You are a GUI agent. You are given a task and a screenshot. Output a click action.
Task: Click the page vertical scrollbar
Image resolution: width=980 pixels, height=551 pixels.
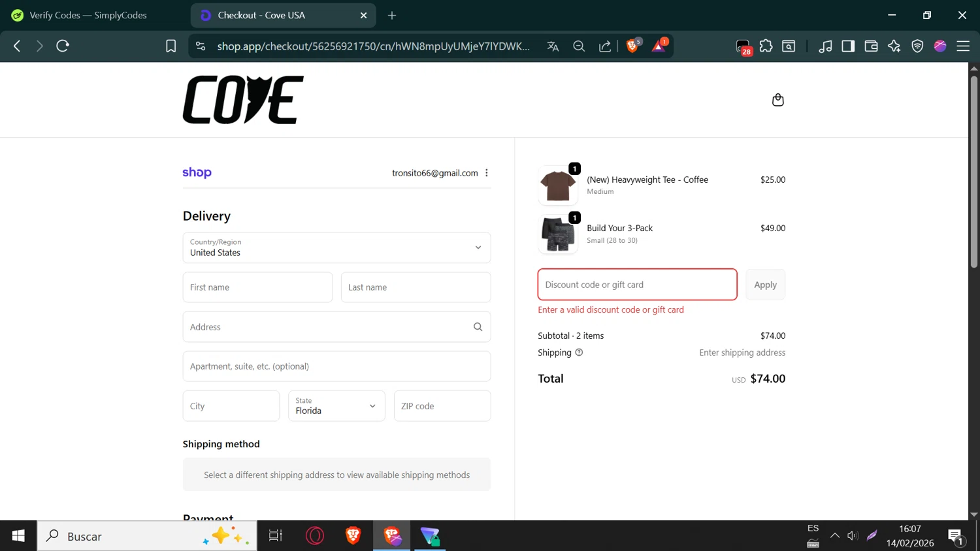(973, 172)
